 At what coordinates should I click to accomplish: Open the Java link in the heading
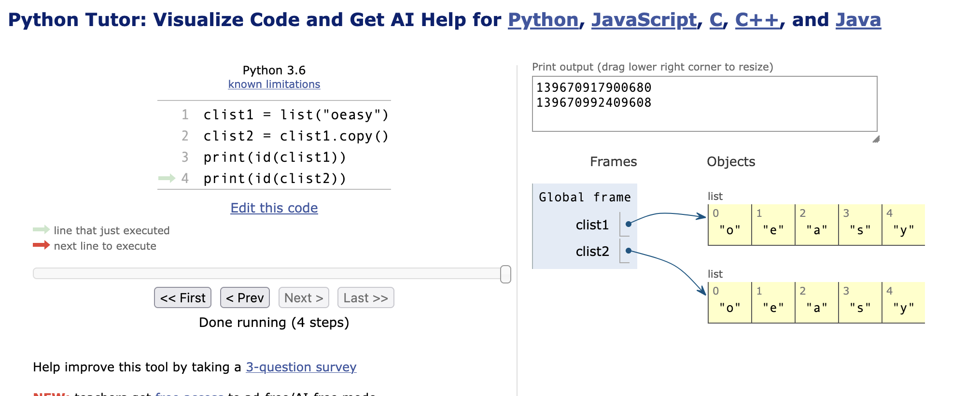[858, 20]
